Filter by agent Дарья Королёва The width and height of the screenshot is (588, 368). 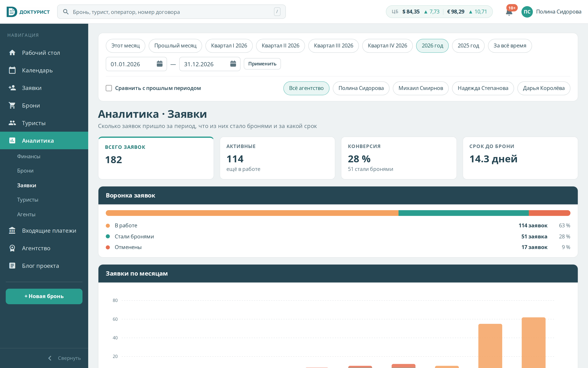(x=544, y=88)
